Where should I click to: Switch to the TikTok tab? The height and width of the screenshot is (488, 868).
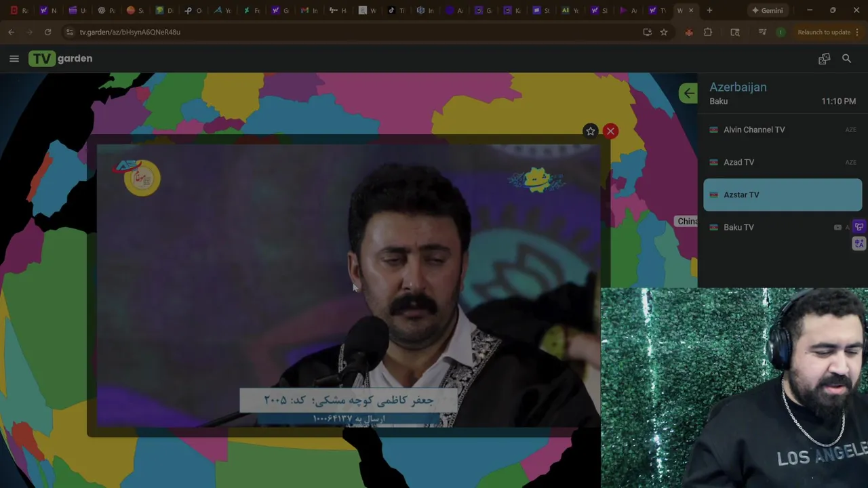click(x=396, y=10)
